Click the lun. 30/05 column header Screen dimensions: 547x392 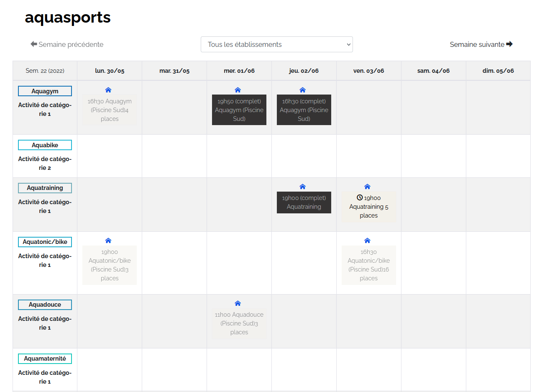tap(110, 71)
